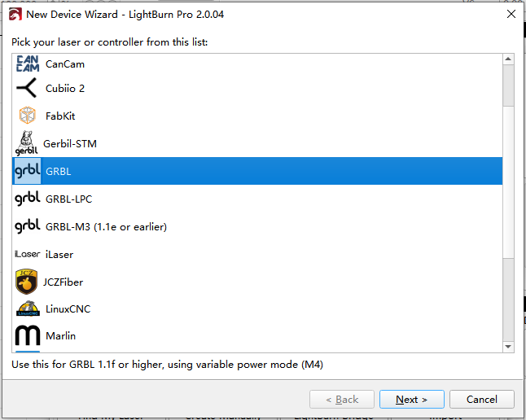This screenshot has height=420, width=526.
Task: Click the iLaser logo icon
Action: (28, 254)
